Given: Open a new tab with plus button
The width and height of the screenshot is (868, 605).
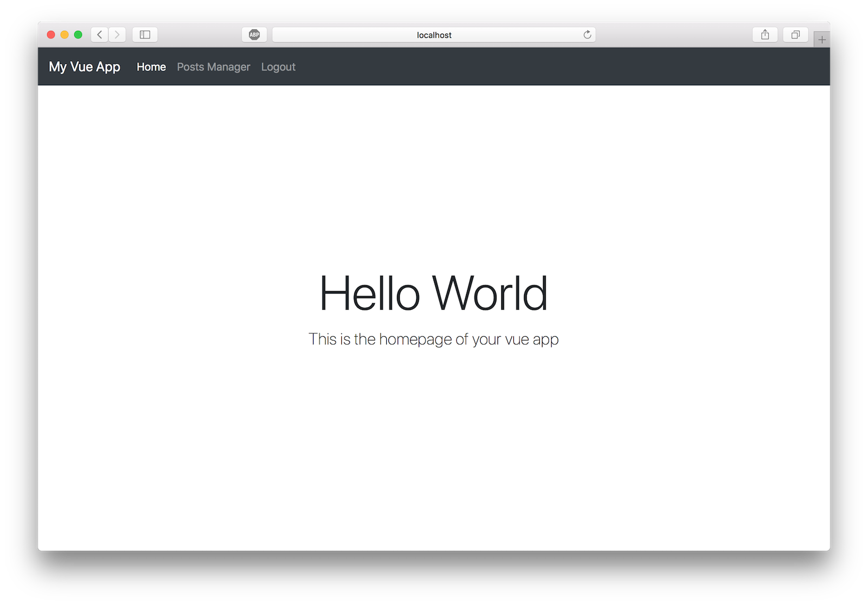Looking at the screenshot, I should (x=822, y=40).
